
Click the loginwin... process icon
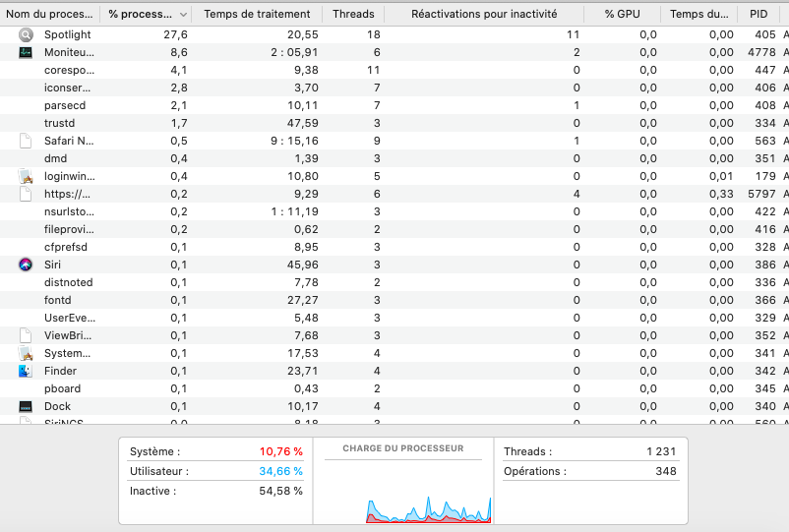tap(26, 176)
